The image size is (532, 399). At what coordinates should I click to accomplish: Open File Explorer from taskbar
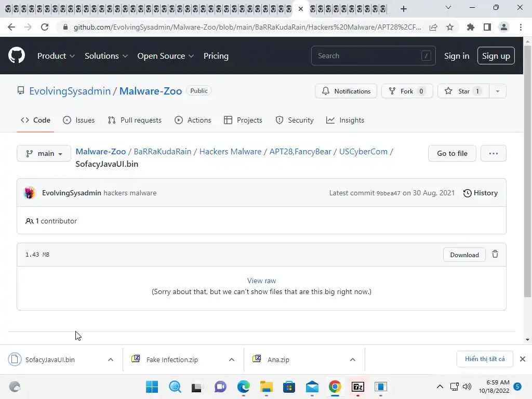[x=267, y=387]
